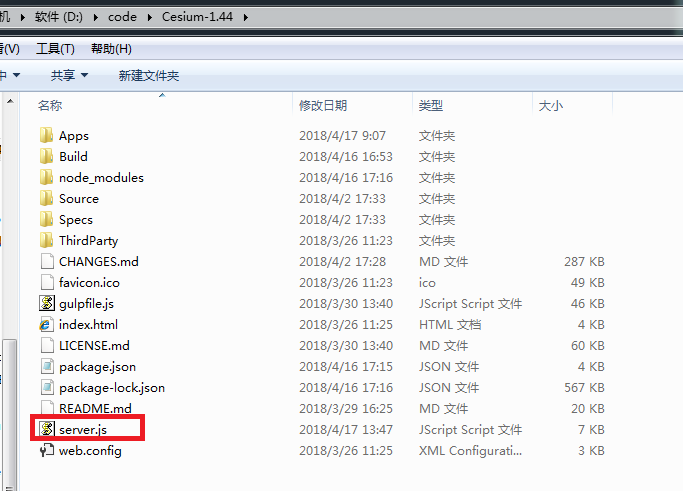Click the 2018/4/17 13:47 date cell
Image resolution: width=683 pixels, height=491 pixels.
click(x=346, y=430)
